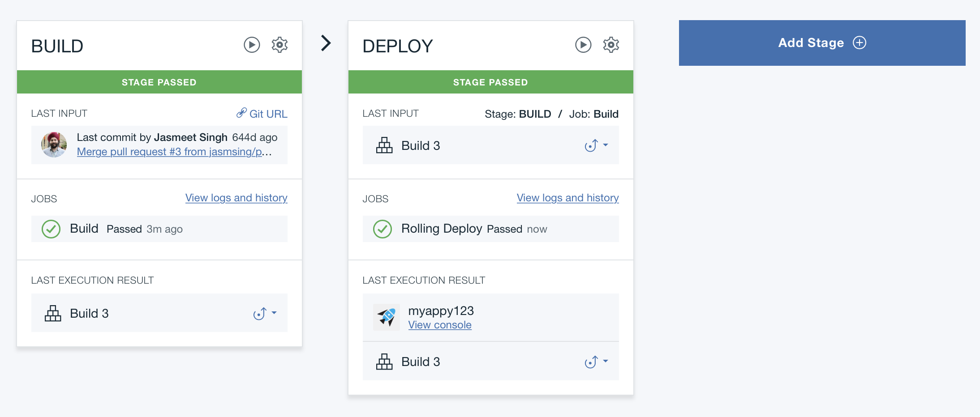
Task: Expand rerun options in BUILD last execution result
Action: tap(265, 313)
